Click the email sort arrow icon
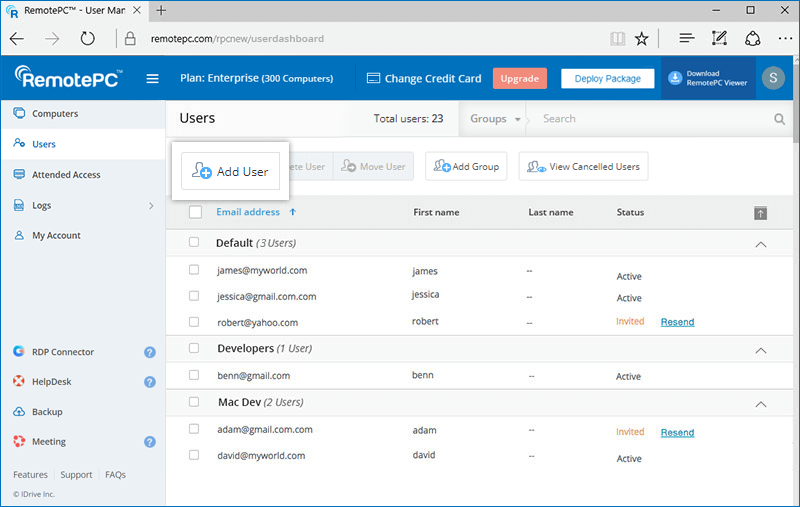The height and width of the screenshot is (507, 800). click(x=292, y=212)
